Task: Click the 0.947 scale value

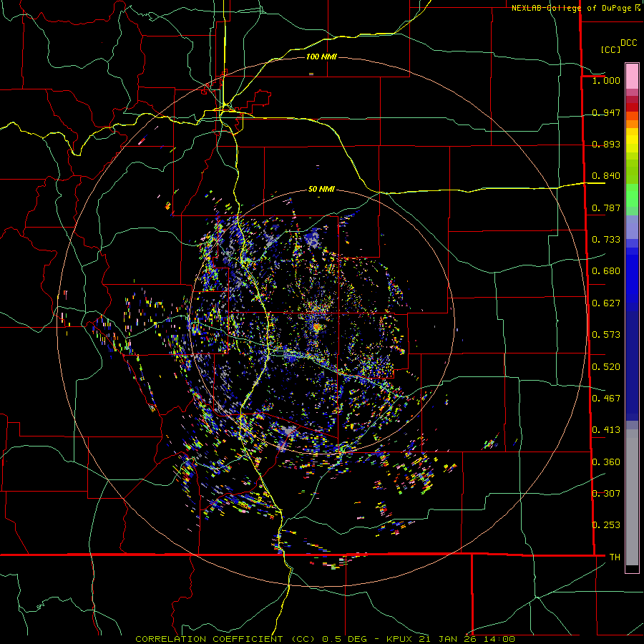Action: (x=606, y=112)
